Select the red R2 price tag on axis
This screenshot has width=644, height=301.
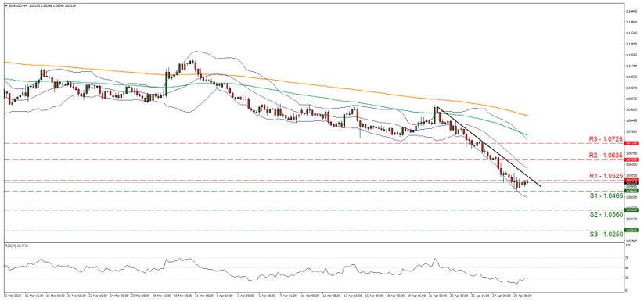[631, 159]
